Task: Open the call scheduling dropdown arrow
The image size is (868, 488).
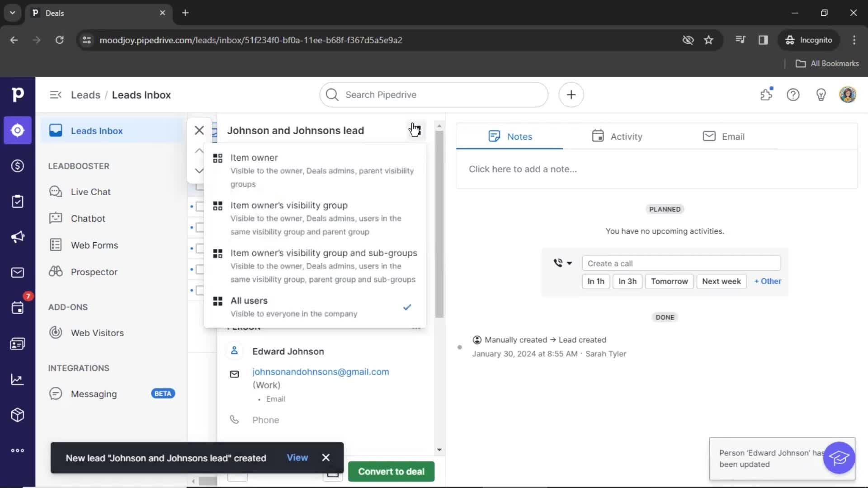Action: click(x=569, y=263)
